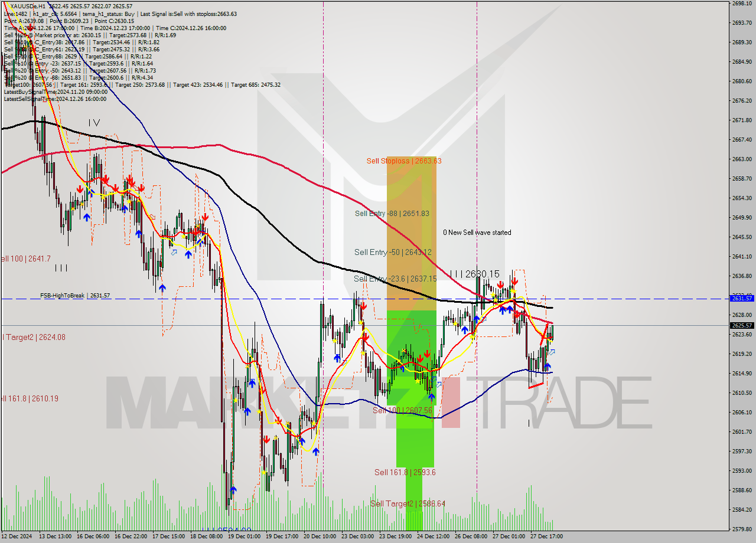Select the 'Sell Target2 | 2586.64' label
756x543 pixels.
coord(408,503)
